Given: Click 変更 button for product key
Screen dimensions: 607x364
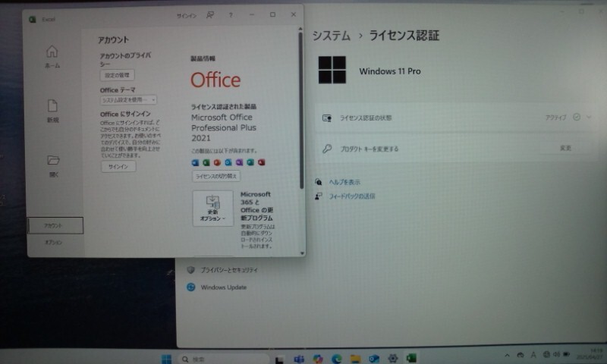Looking at the screenshot, I should [x=565, y=148].
